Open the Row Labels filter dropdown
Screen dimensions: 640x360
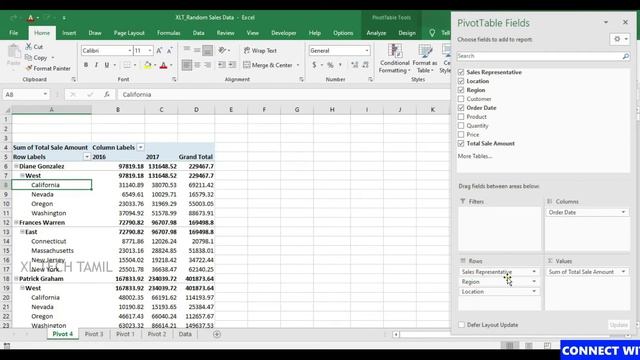87,157
